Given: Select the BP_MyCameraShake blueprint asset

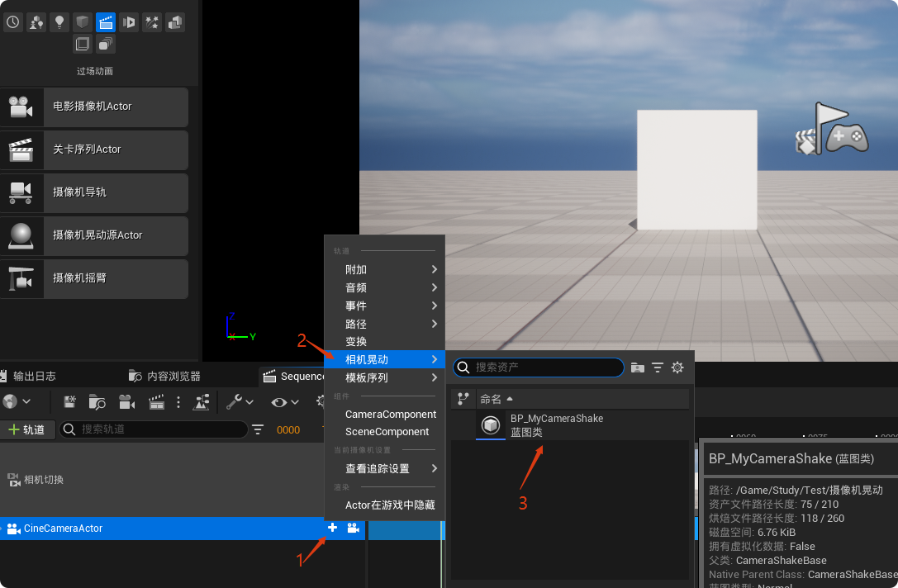Looking at the screenshot, I should [x=556, y=425].
